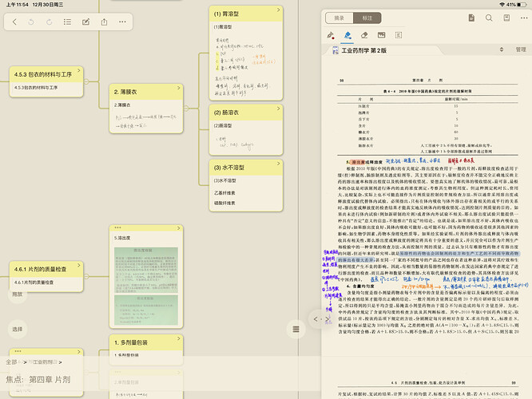Open the upper green image in 5.溶出度 card
Screen dimensions: 532x399
click(146, 271)
